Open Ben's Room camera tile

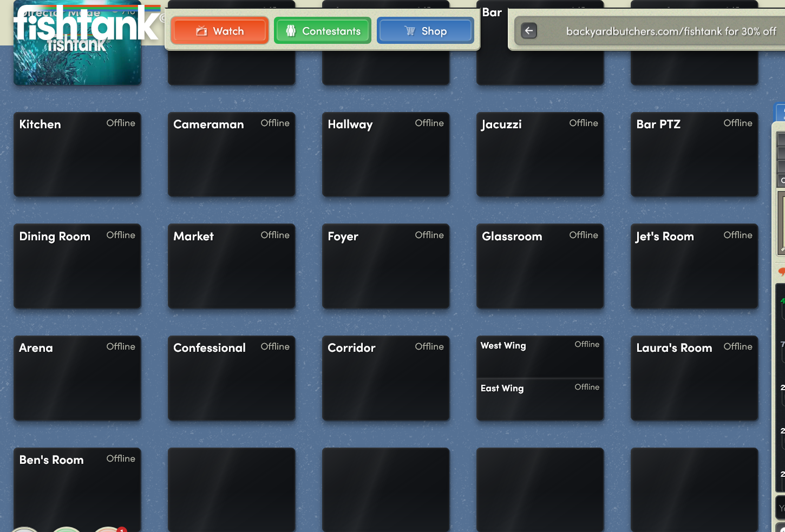(77, 490)
